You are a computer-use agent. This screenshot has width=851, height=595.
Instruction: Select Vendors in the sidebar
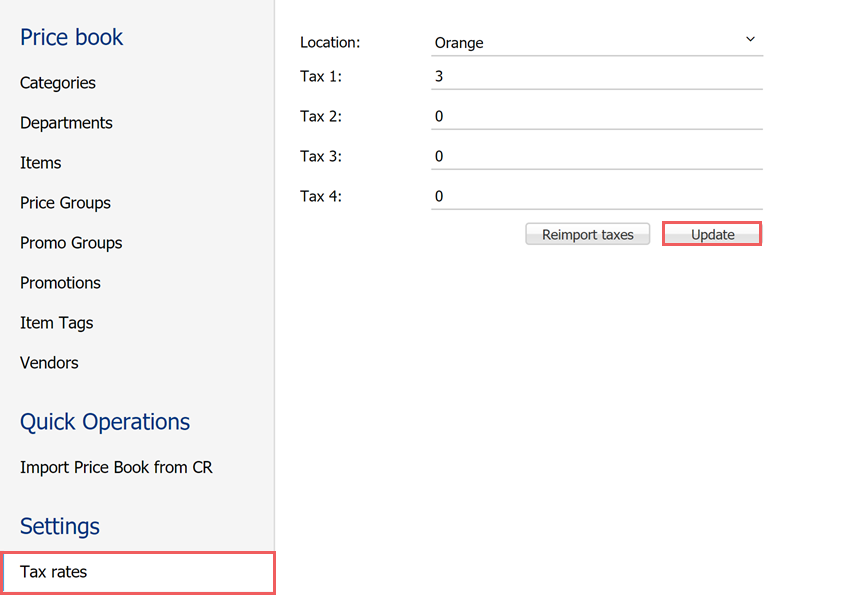click(49, 363)
